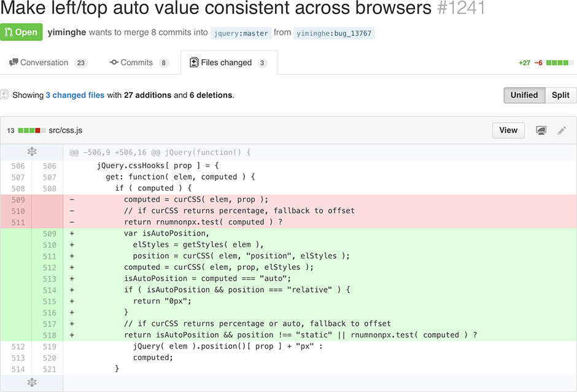The width and height of the screenshot is (577, 392).
Task: Click the line jQuery.cssHooks[ prop ] = {
Action: click(158, 166)
